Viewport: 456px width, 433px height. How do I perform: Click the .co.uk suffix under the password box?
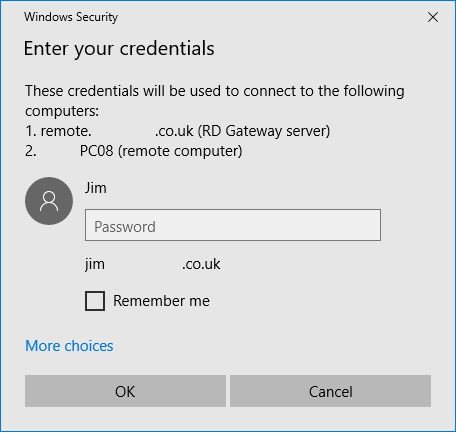pos(201,264)
